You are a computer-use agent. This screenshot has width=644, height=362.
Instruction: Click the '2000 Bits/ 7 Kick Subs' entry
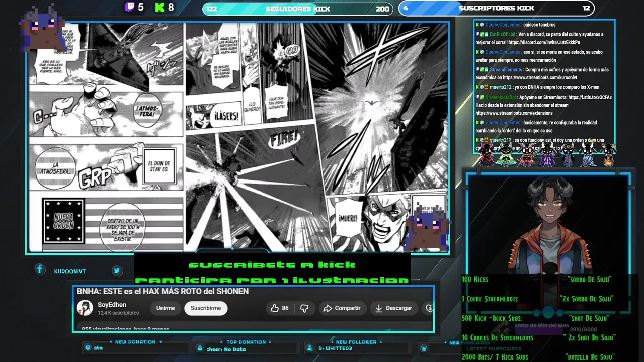click(495, 357)
